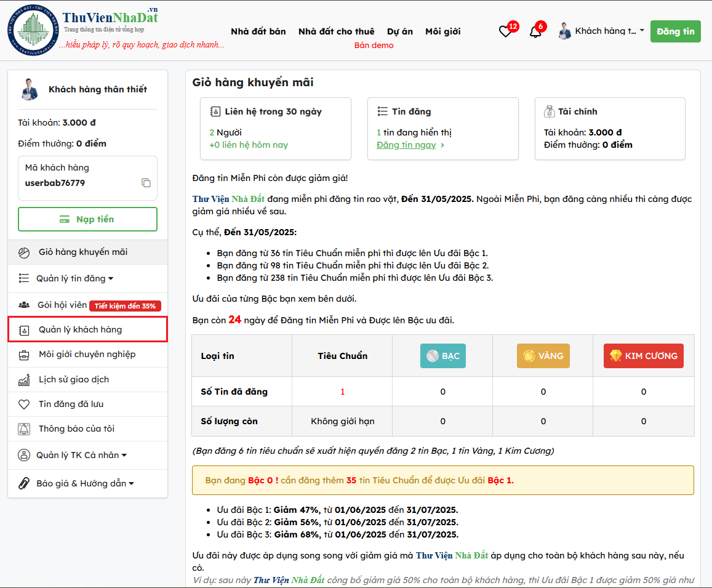
Task: Select Dự án in top navigation
Action: tap(399, 31)
